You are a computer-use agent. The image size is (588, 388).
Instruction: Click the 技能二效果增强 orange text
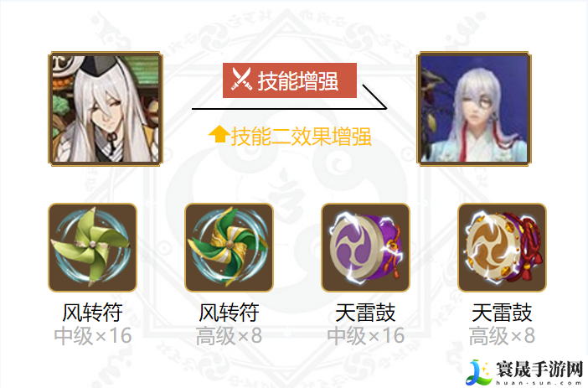click(x=302, y=136)
